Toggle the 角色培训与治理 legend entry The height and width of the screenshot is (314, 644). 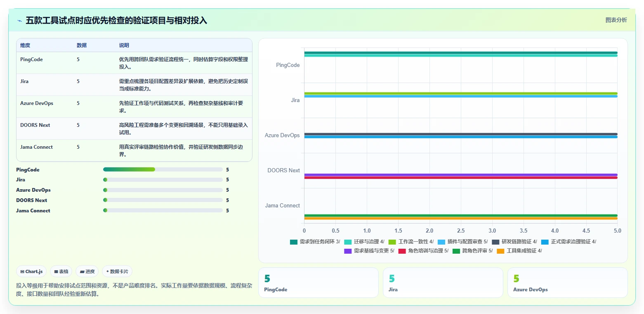(423, 251)
